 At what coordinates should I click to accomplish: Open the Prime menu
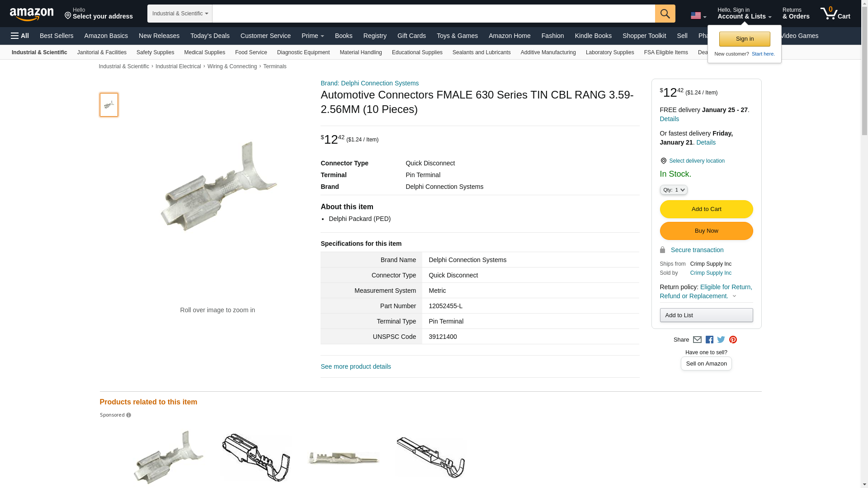tap(312, 36)
